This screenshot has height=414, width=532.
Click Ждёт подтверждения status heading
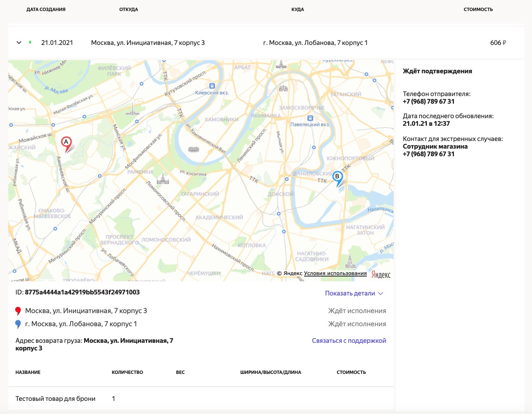point(437,71)
